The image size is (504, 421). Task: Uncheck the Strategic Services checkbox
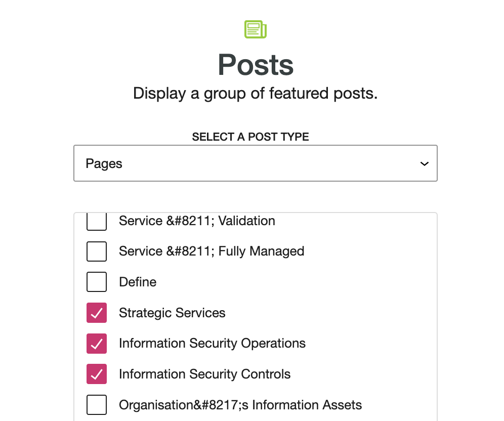[97, 313]
